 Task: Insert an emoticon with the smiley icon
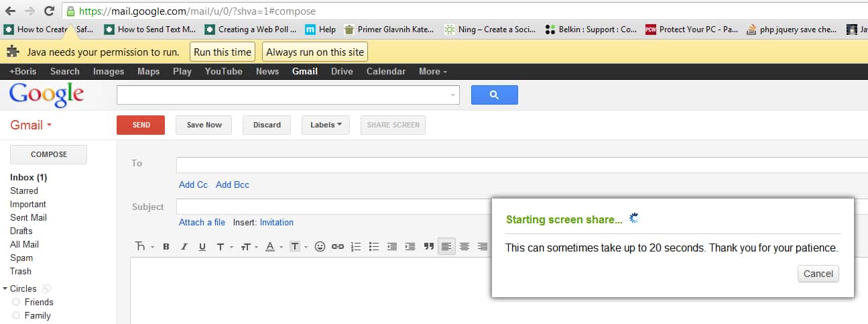pyautogui.click(x=320, y=247)
